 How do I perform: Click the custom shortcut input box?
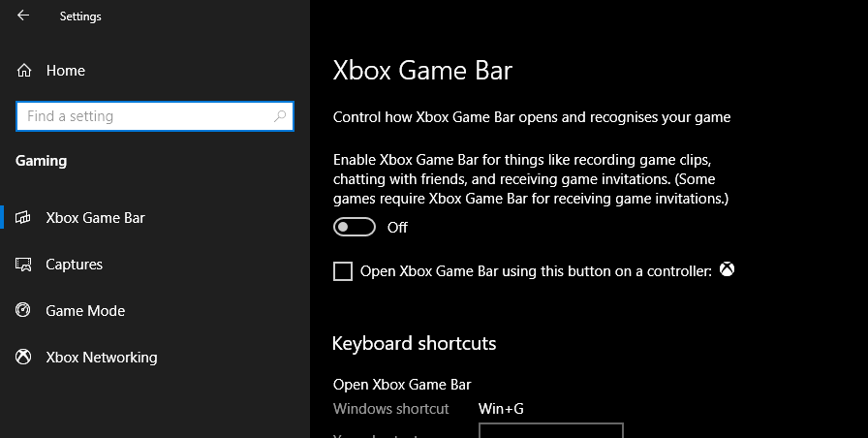coord(550,431)
